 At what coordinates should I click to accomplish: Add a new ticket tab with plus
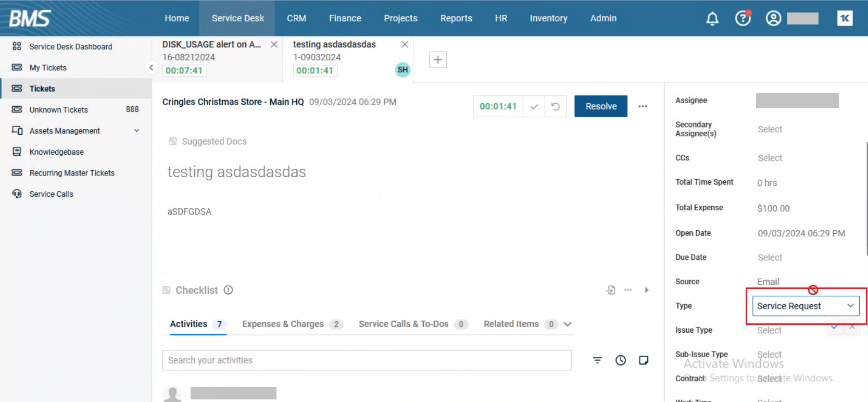[437, 60]
